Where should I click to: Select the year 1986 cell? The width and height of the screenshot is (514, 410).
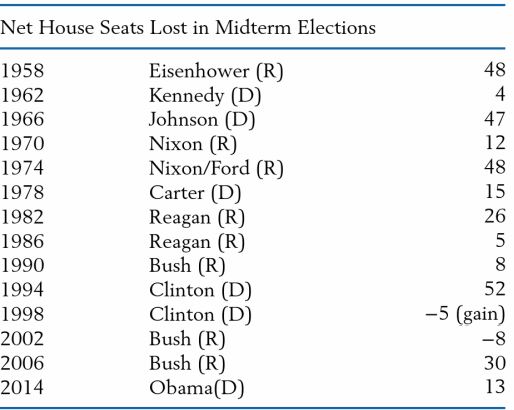coord(22,241)
